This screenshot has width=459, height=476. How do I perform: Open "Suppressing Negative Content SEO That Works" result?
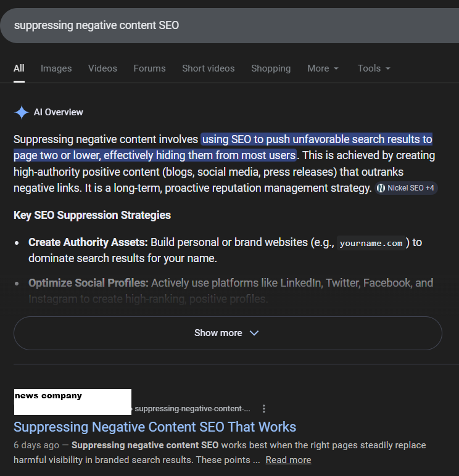(x=155, y=427)
